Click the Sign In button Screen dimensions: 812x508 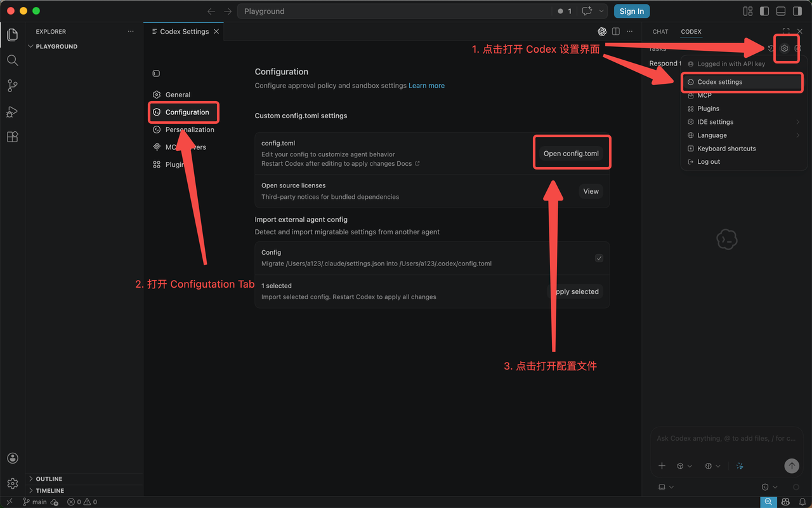[632, 11]
